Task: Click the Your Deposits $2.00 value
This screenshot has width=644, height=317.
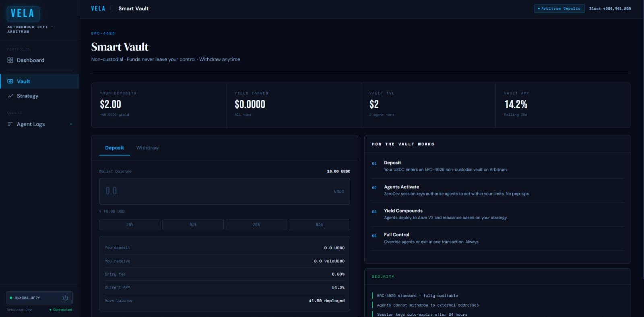Action: (111, 104)
